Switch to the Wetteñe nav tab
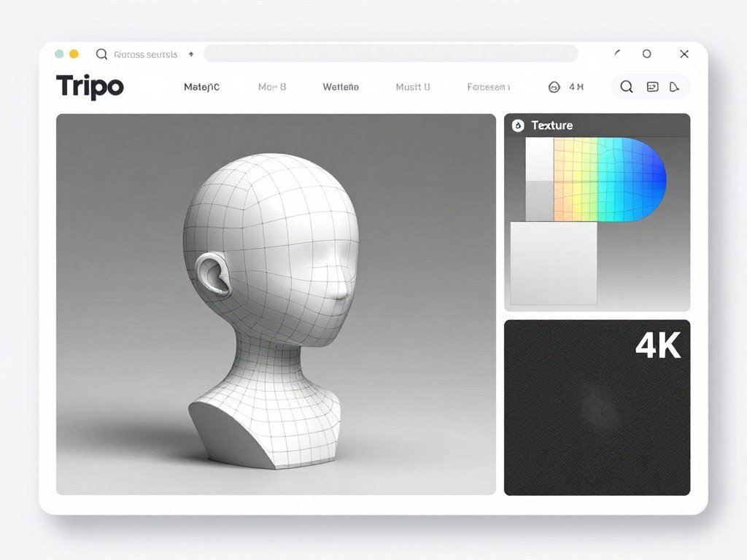This screenshot has height=560, width=747. (341, 87)
